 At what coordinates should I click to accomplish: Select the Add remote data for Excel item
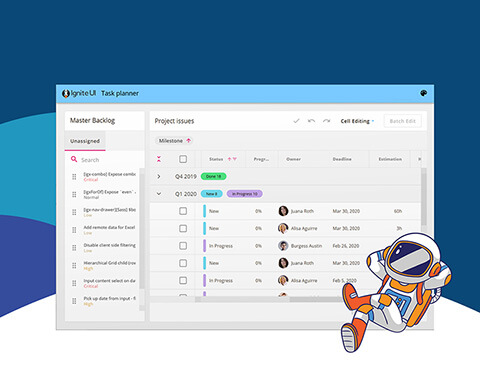click(109, 227)
